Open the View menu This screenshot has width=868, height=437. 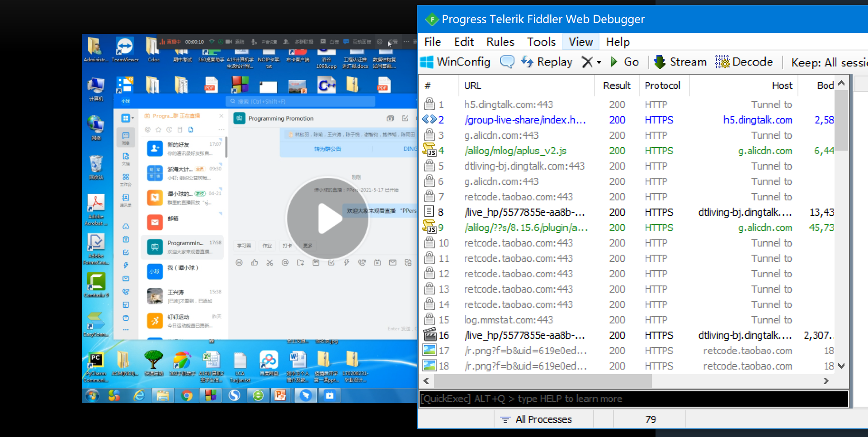pyautogui.click(x=580, y=42)
